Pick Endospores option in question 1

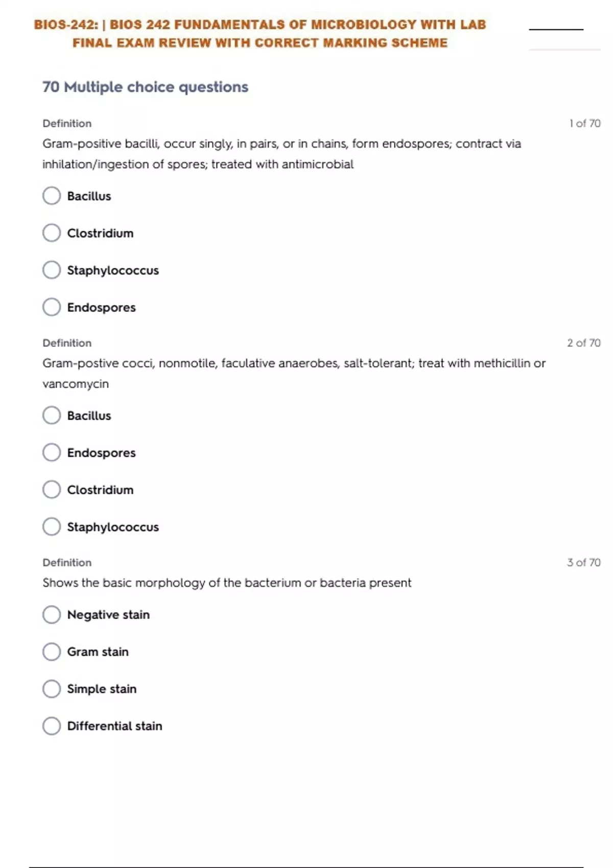(52, 307)
